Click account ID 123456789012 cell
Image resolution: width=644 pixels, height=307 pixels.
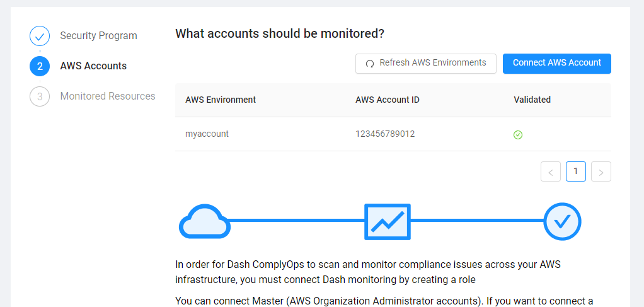[x=385, y=134]
